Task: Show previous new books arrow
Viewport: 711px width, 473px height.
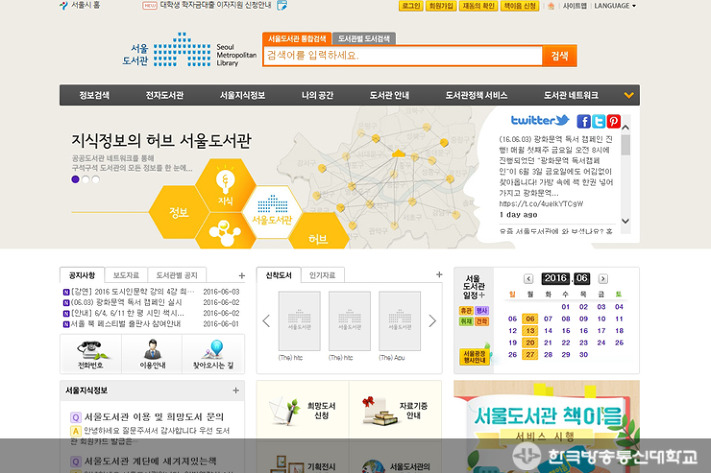Action: (x=266, y=321)
